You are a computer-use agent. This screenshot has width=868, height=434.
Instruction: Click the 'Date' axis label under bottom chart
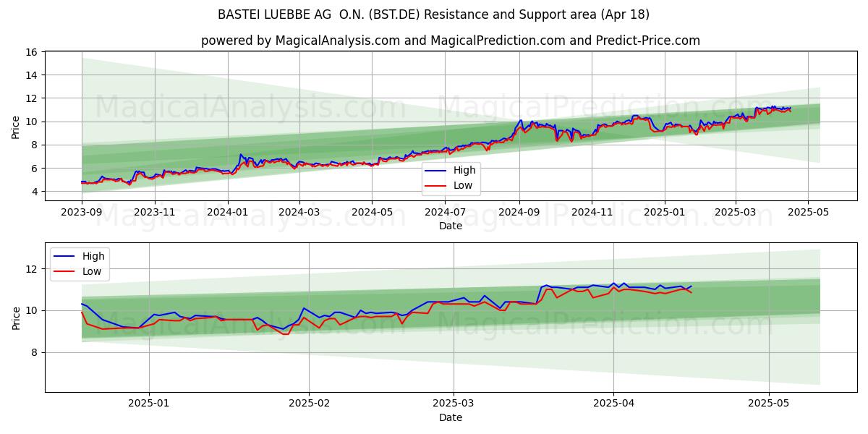[x=451, y=418]
